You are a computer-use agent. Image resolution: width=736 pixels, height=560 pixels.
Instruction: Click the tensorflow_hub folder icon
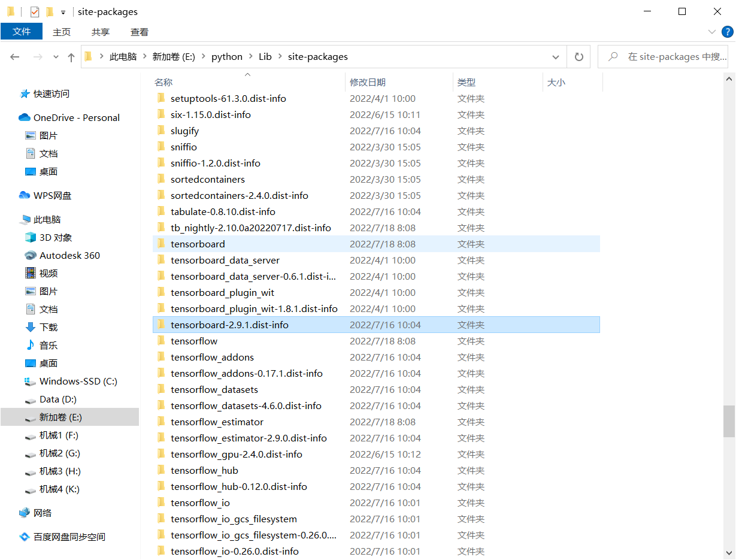(160, 470)
